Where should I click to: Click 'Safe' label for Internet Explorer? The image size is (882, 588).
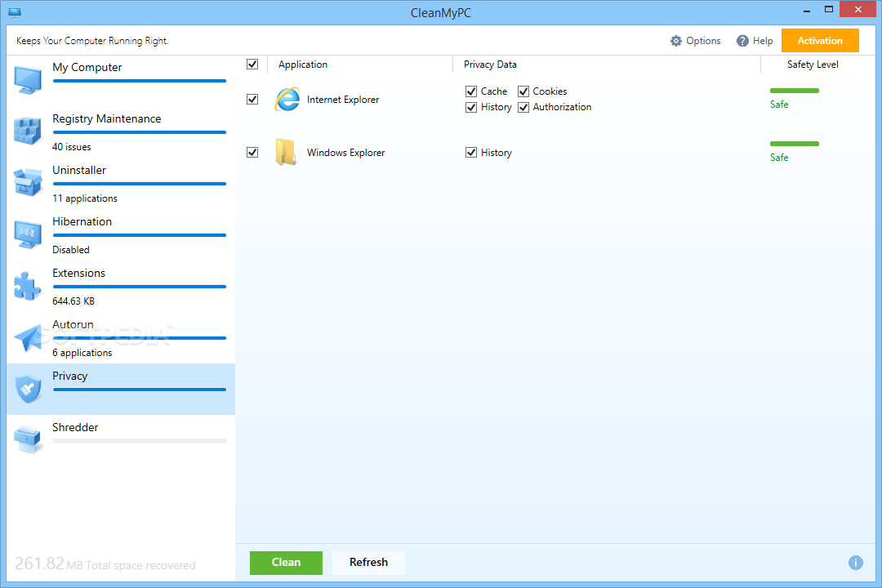[779, 105]
